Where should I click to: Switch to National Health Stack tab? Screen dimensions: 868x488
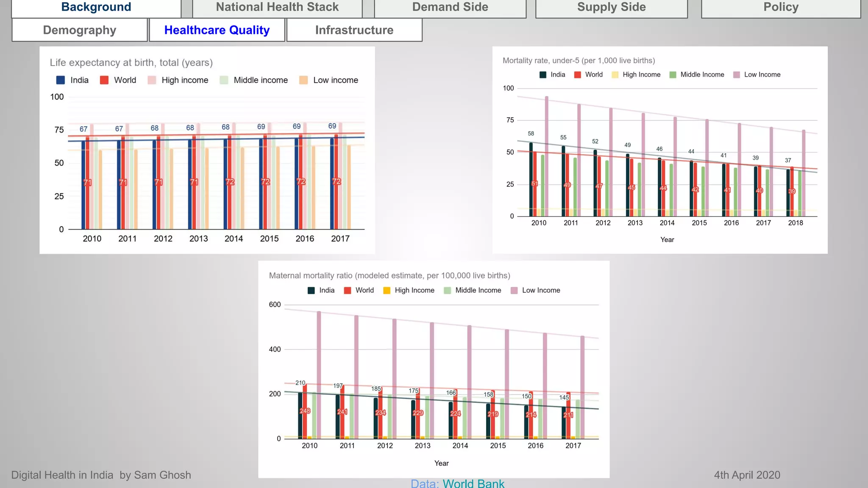(x=277, y=8)
